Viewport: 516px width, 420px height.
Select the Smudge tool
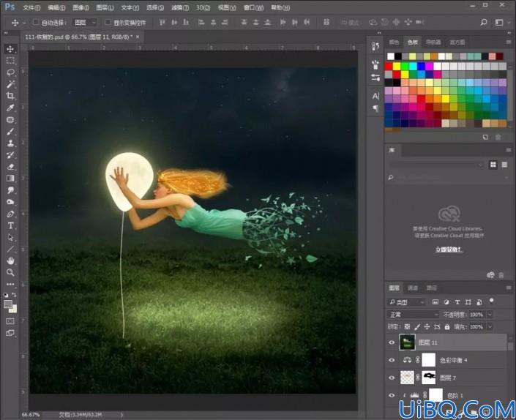pos(10,190)
